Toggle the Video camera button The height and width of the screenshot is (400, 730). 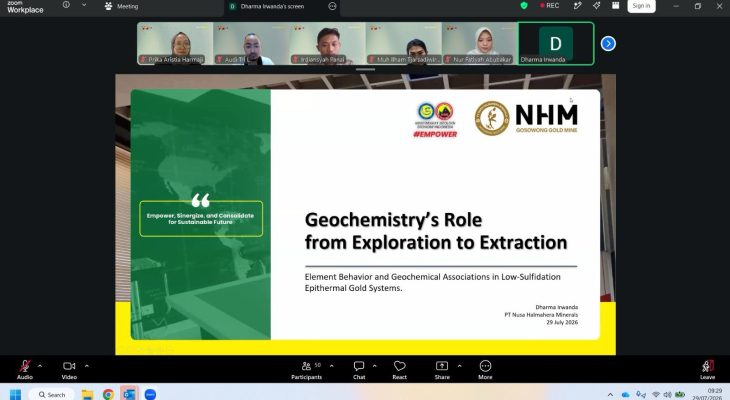pyautogui.click(x=69, y=370)
